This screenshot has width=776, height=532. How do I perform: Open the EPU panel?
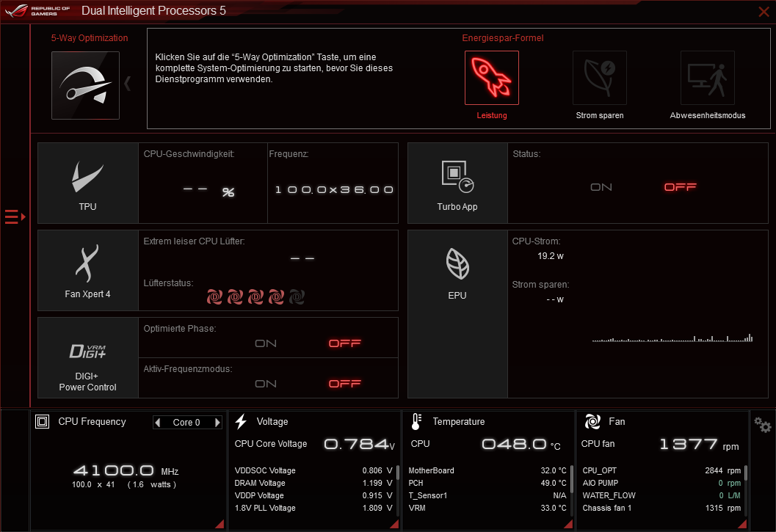coord(457,314)
